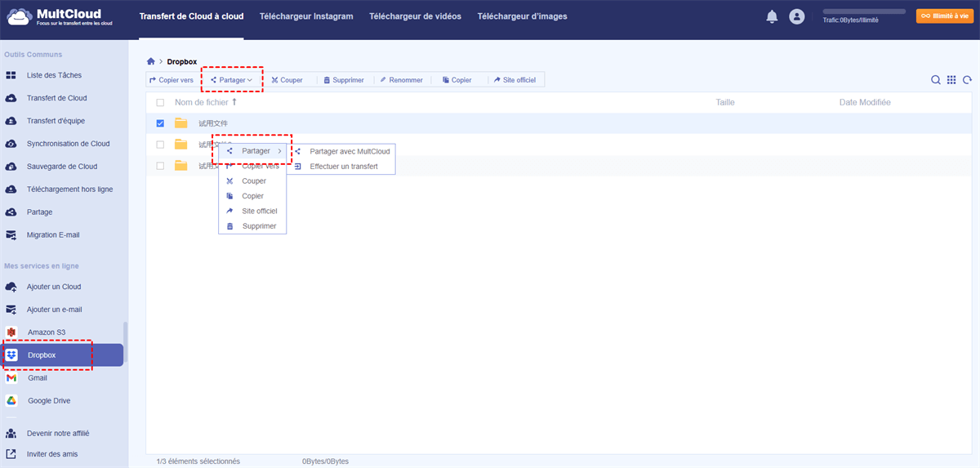Image resolution: width=980 pixels, height=468 pixels.
Task: Toggle the select-all checkbox in header
Action: click(x=160, y=103)
